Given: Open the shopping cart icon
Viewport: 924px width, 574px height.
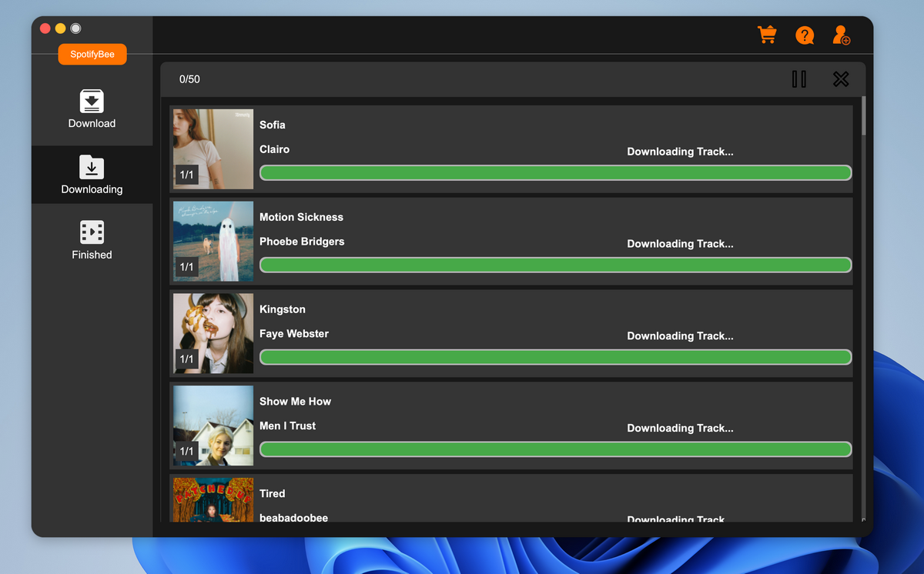Looking at the screenshot, I should [x=767, y=35].
